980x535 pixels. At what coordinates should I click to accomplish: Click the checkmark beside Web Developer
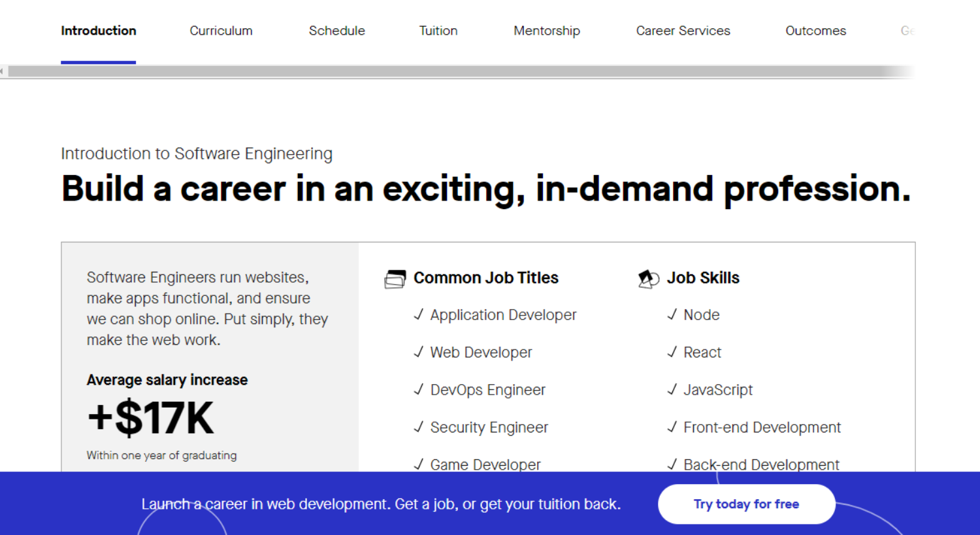pyautogui.click(x=419, y=351)
